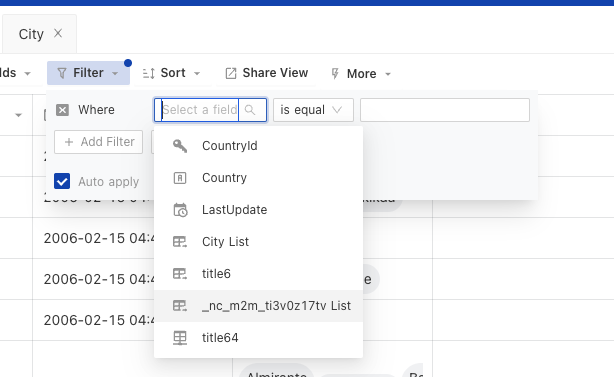Select _nc_m2m_ti3v0z17tv List option
614x377 pixels.
(258, 306)
